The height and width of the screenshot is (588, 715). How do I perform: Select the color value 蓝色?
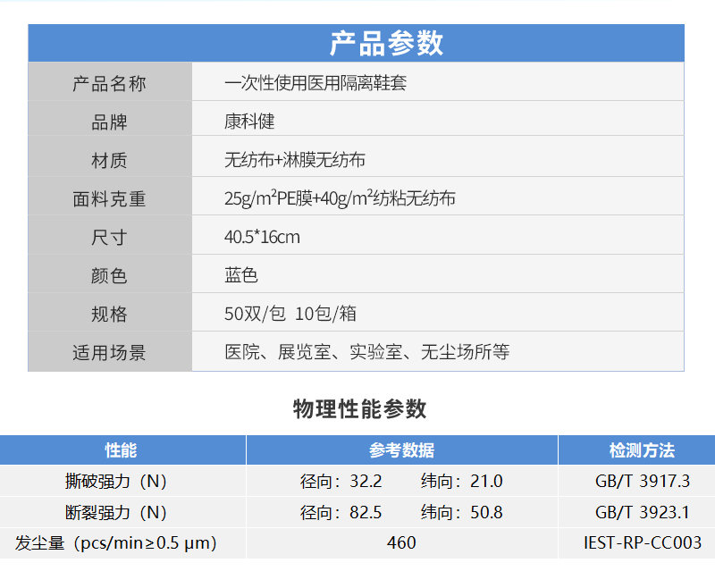(241, 275)
